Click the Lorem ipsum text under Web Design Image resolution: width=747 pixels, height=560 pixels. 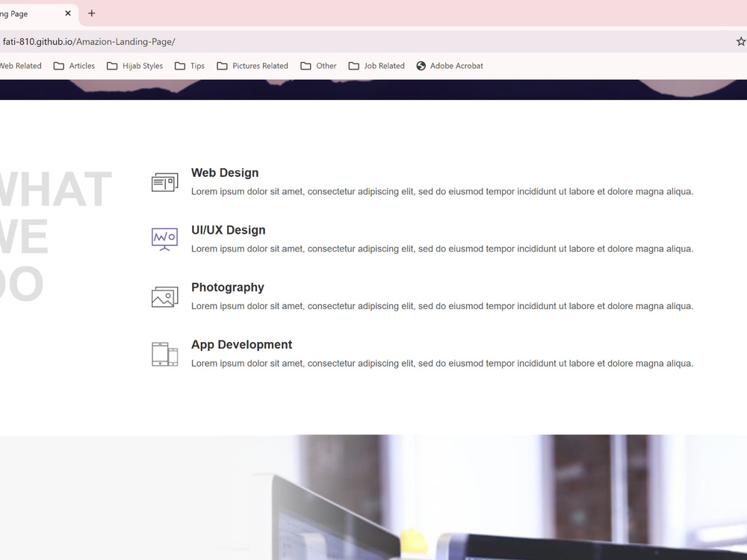[442, 191]
